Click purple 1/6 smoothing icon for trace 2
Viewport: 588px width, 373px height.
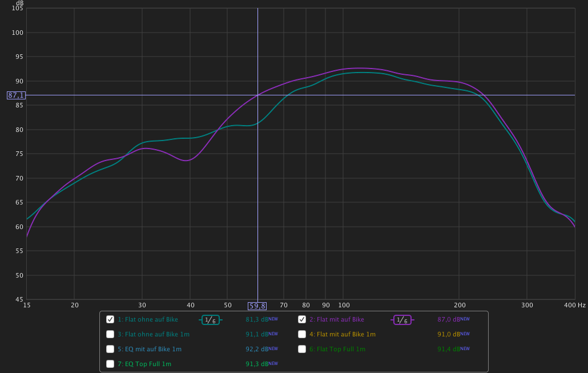pyautogui.click(x=402, y=320)
